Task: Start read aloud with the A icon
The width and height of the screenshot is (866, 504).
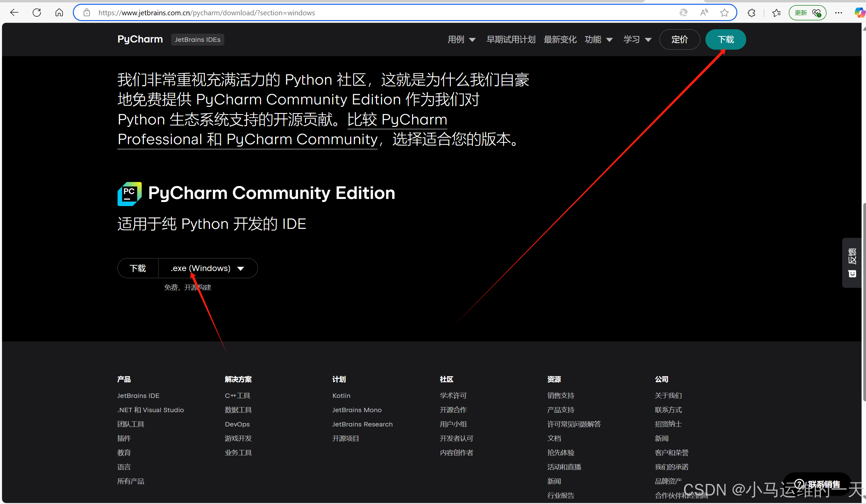Action: pyautogui.click(x=704, y=13)
